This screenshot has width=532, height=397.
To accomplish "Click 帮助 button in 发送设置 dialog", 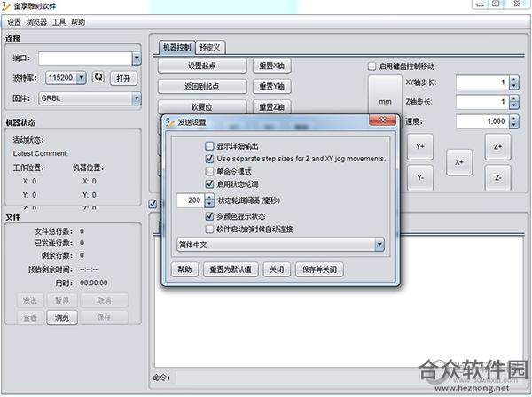I will click(x=184, y=269).
